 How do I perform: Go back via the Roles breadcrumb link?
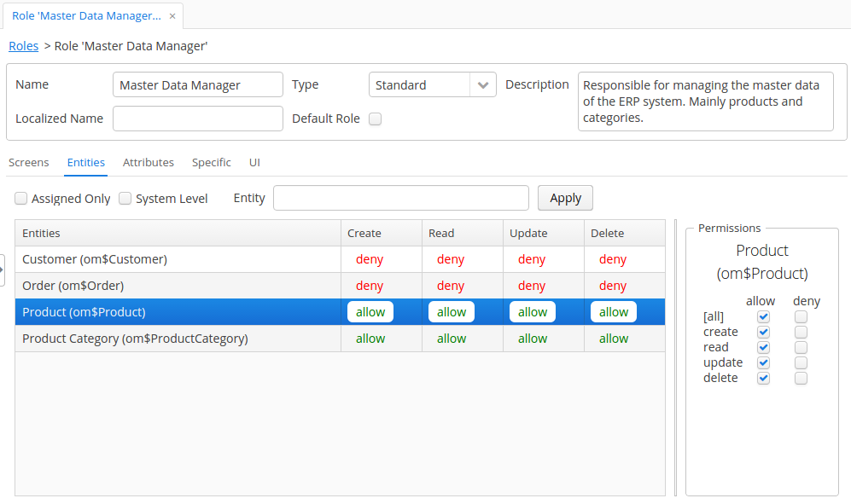point(23,46)
